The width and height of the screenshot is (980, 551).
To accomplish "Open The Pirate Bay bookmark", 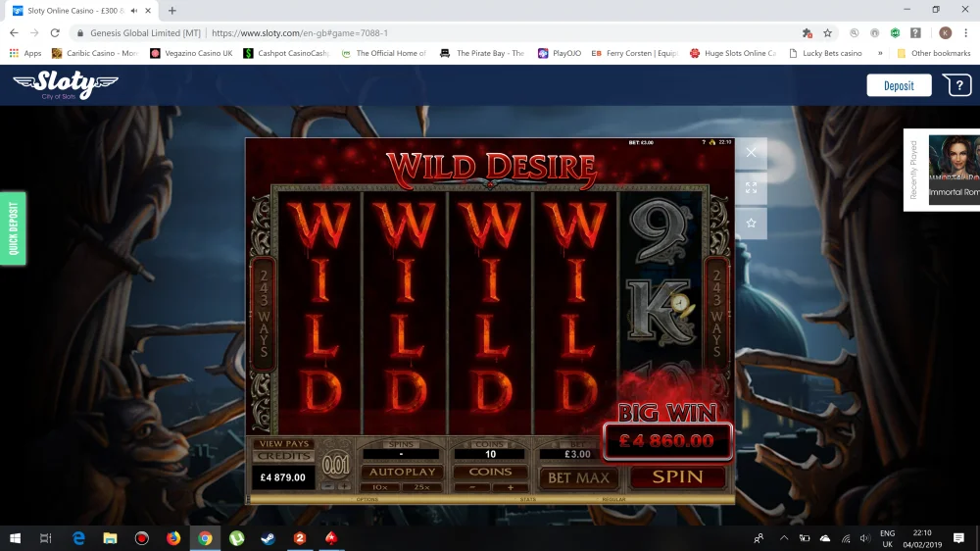I will 482,53.
